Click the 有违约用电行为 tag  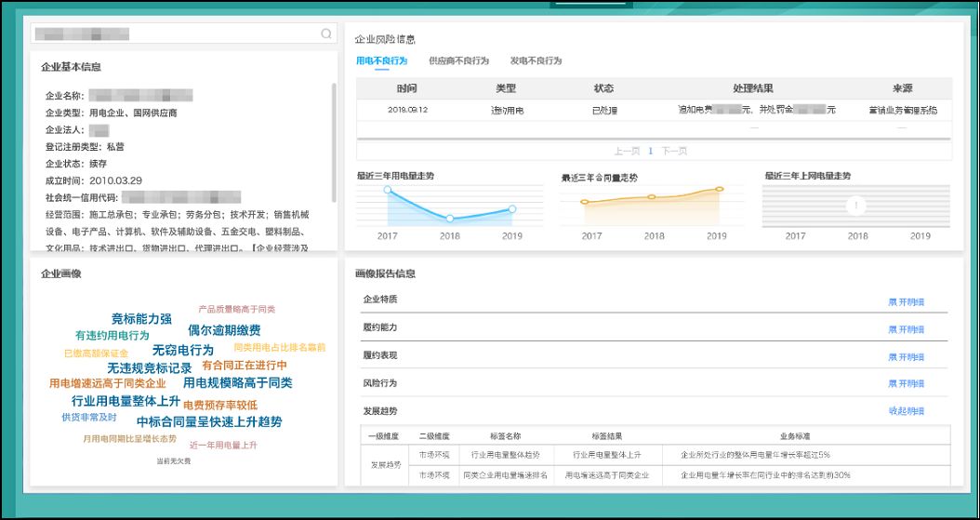click(113, 336)
